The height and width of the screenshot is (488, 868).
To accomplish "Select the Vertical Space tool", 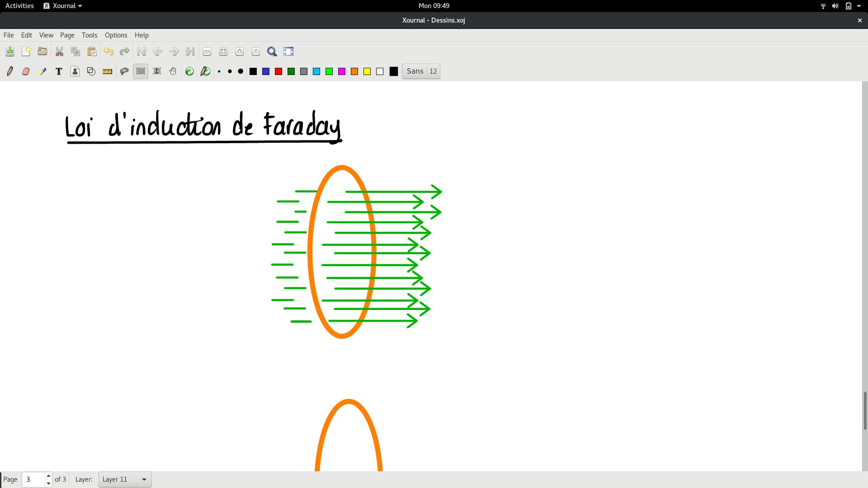I will [157, 71].
